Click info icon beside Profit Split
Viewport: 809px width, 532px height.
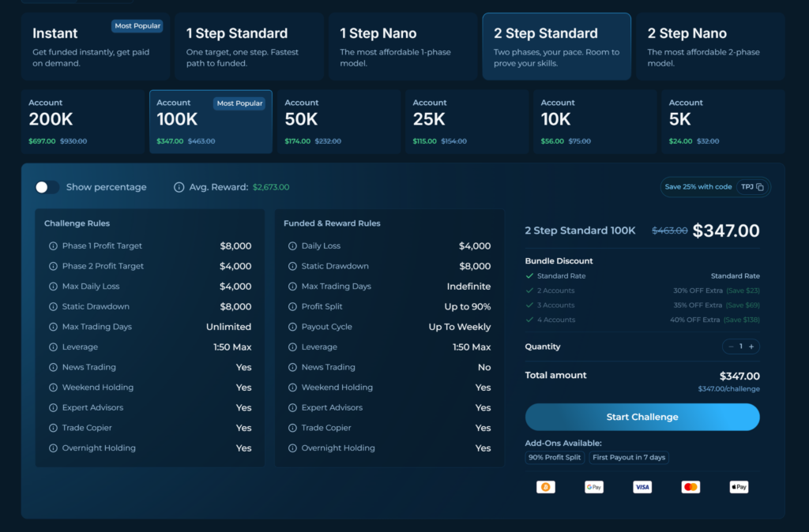[292, 307]
